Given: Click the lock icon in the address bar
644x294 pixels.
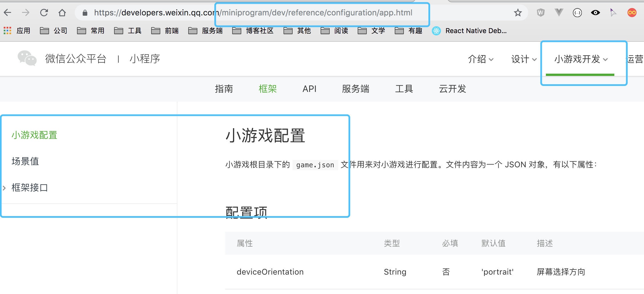Looking at the screenshot, I should pos(85,13).
